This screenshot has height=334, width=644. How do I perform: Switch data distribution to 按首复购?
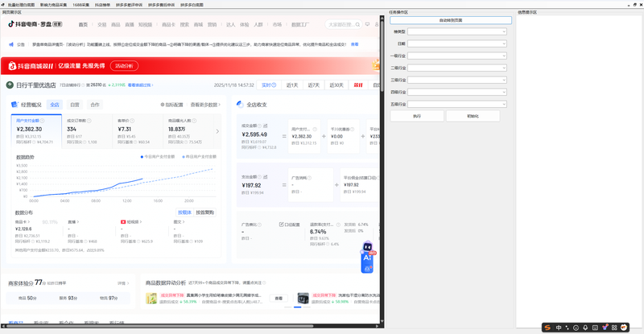click(x=205, y=212)
